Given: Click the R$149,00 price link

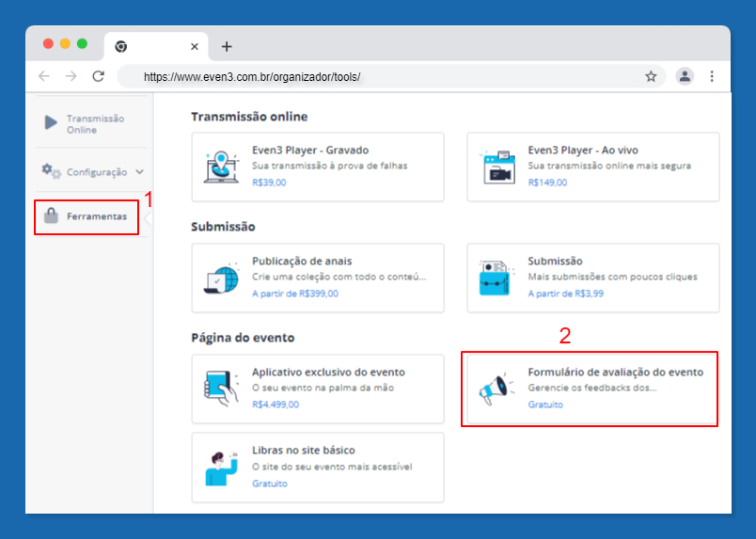Looking at the screenshot, I should coord(547,182).
